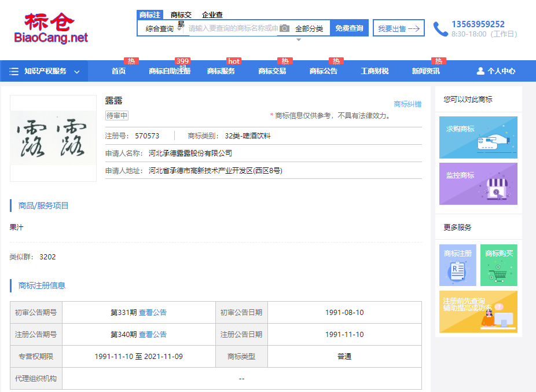Click the 热 badge above 首页
The width and height of the screenshot is (536, 392).
click(x=131, y=61)
